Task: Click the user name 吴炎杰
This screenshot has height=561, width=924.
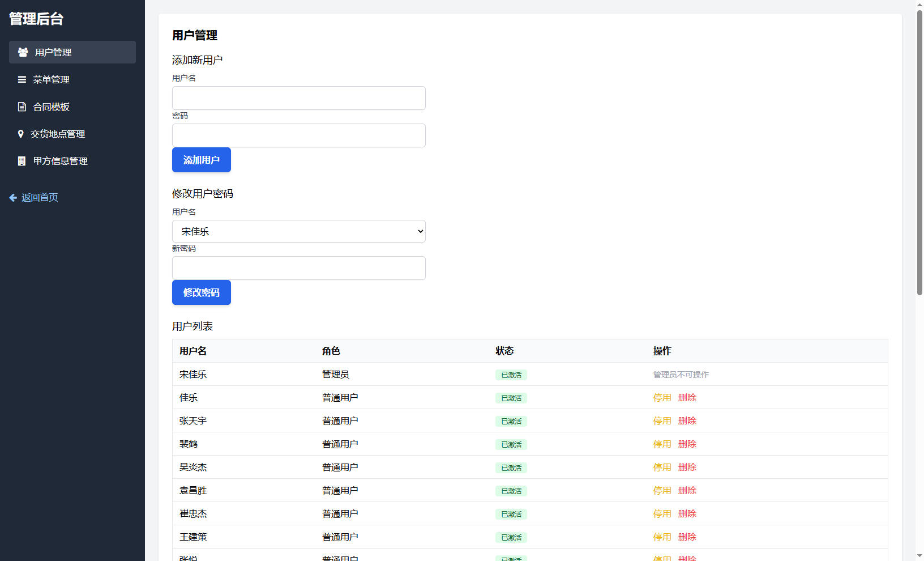Action: (x=193, y=467)
